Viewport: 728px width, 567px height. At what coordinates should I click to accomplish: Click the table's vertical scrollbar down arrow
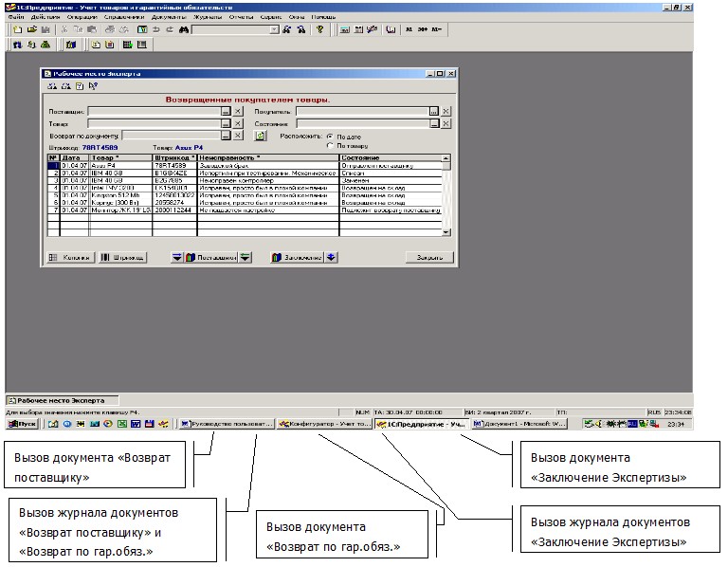pyautogui.click(x=446, y=230)
